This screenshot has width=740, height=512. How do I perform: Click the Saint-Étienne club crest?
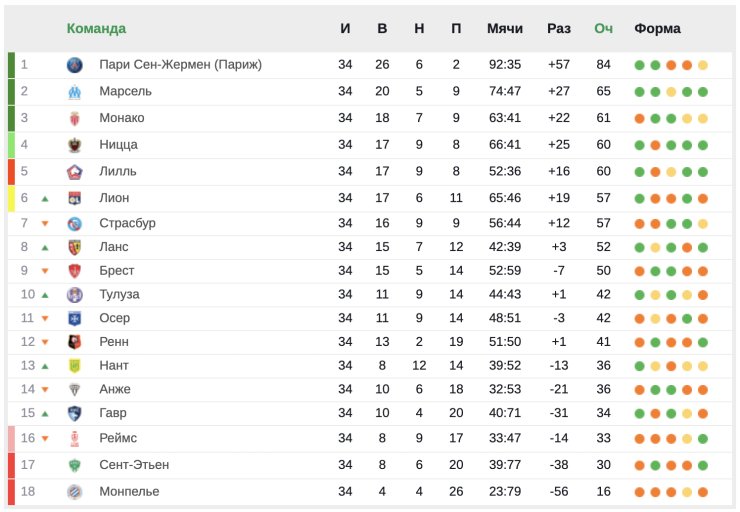click(74, 465)
